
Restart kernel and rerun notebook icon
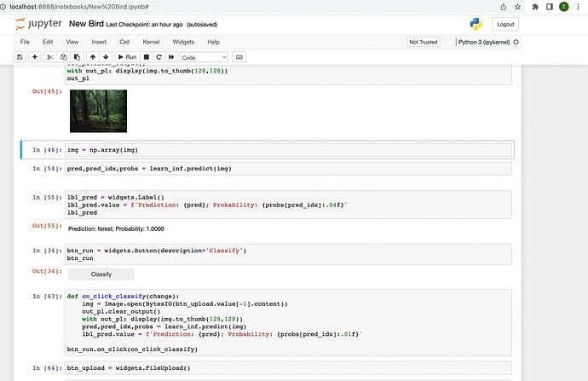click(170, 57)
